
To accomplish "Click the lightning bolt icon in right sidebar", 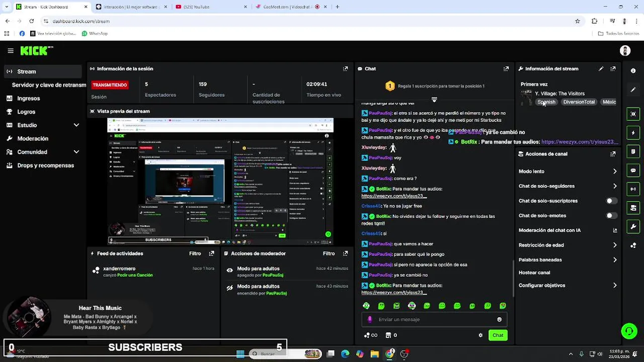I will point(633,133).
